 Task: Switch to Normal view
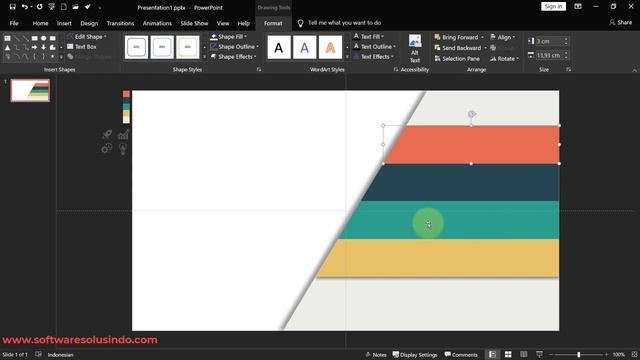click(492, 354)
